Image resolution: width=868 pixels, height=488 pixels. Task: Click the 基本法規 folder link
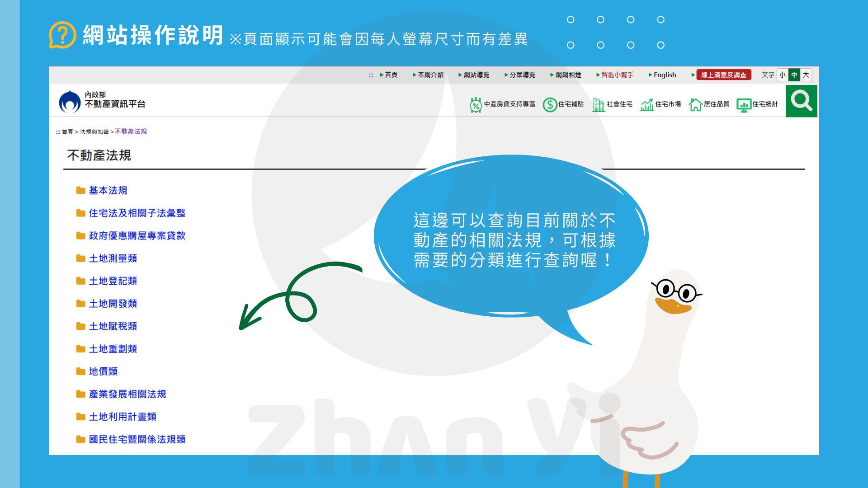[108, 191]
